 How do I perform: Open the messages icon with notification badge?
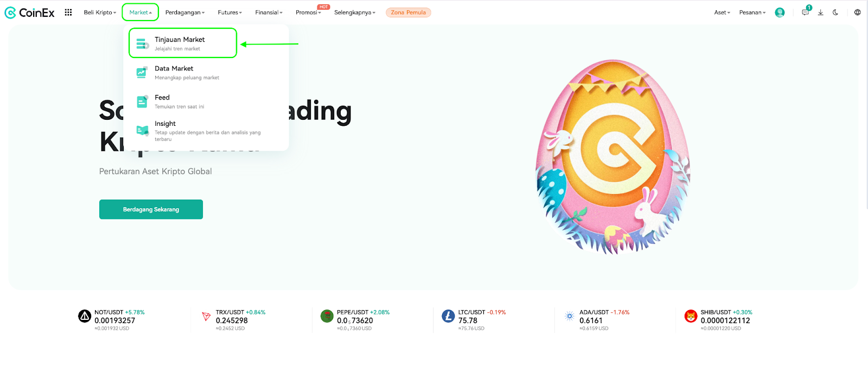pyautogui.click(x=806, y=12)
